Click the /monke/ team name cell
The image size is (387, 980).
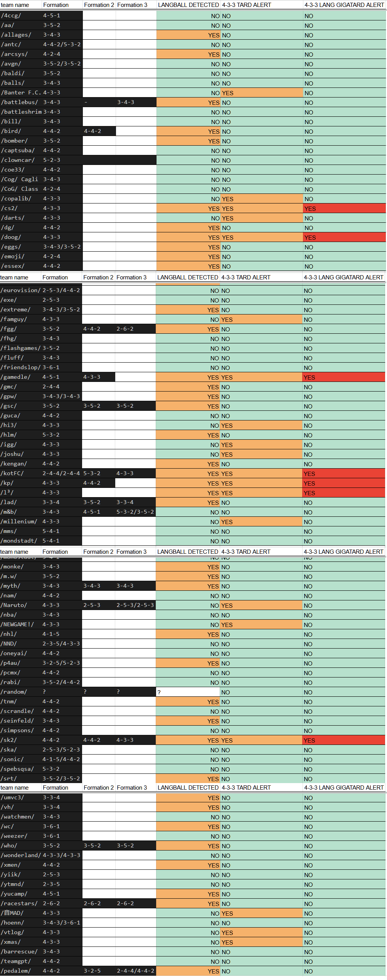pos(21,567)
